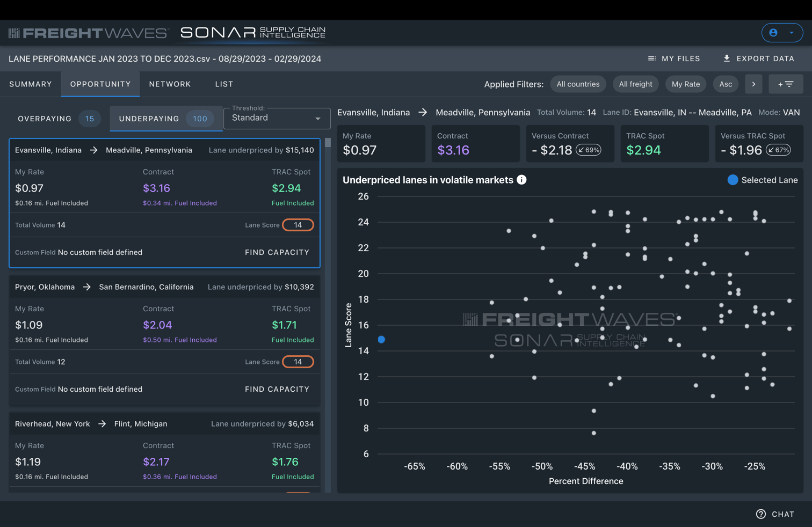Screen dimensions: 812x527
Task: Expand hidden filters with the chevron button
Action: click(x=753, y=84)
